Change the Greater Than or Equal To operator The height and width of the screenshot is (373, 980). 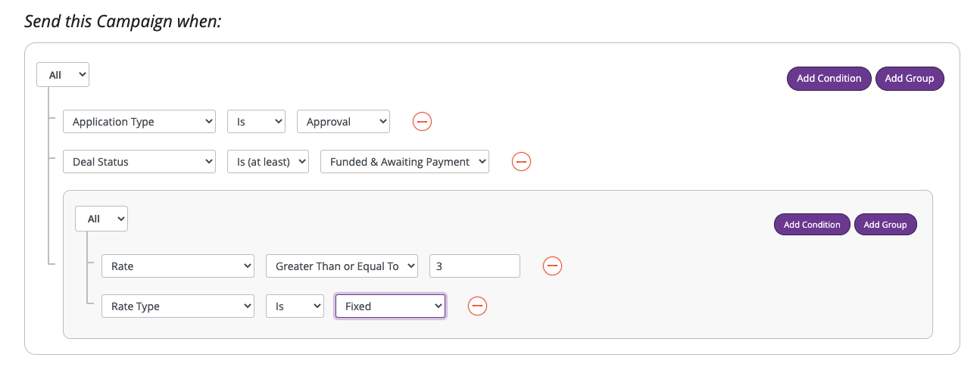click(342, 266)
